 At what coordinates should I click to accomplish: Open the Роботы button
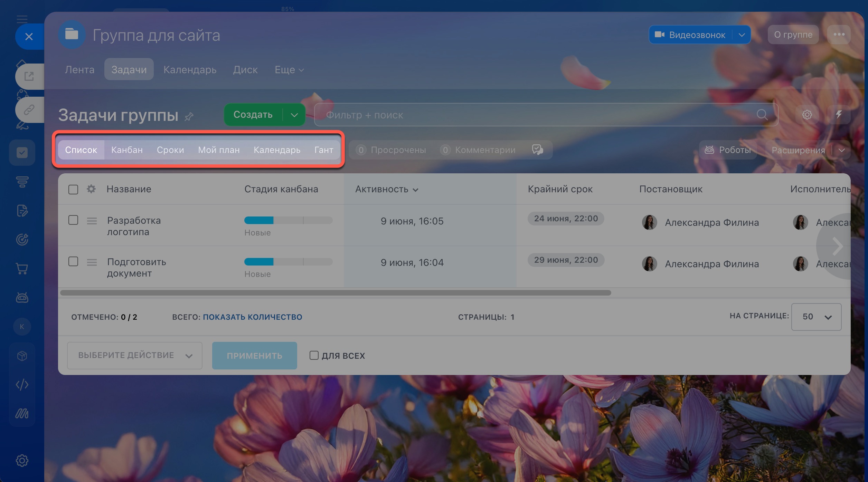click(728, 150)
